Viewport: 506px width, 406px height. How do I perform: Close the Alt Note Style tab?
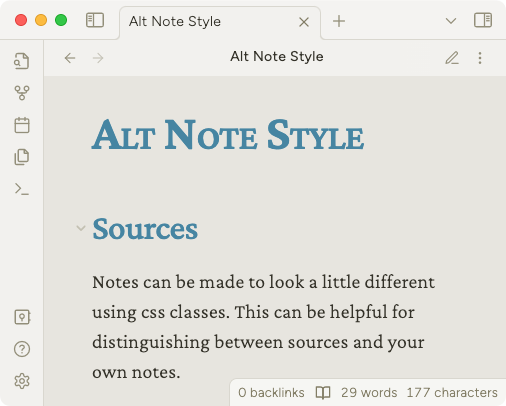304,22
